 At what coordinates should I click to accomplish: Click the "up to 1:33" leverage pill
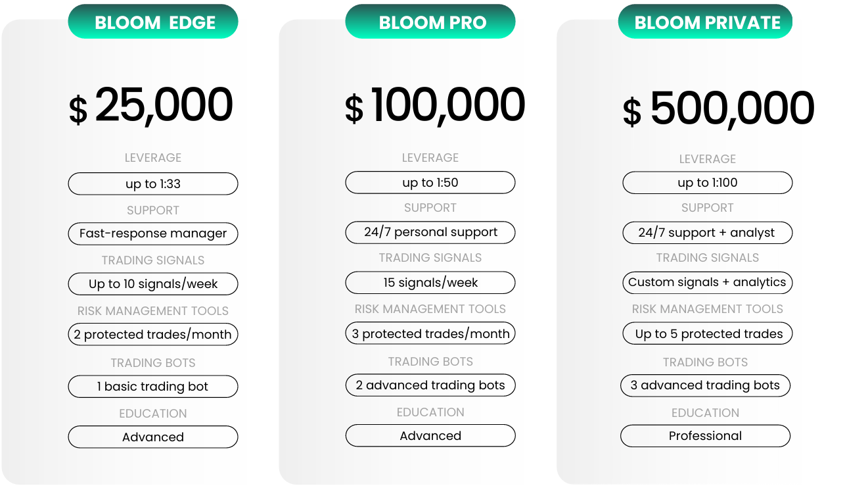153,184
